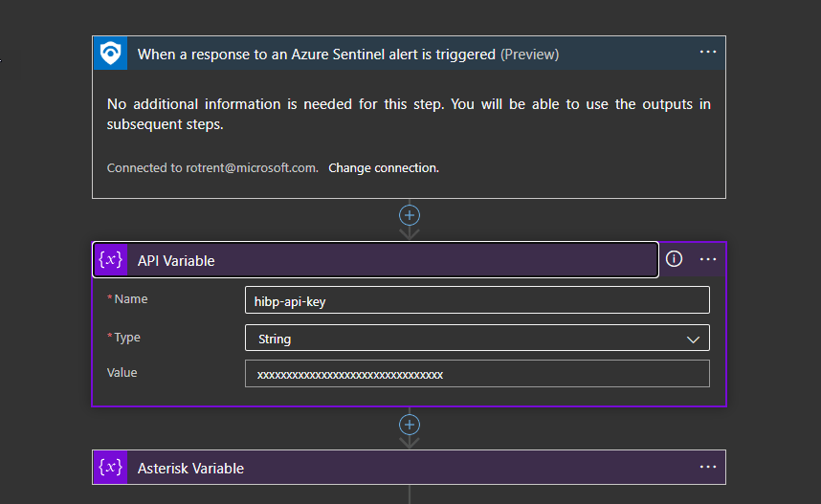Click the Value field with x's
Viewport: 821px width, 504px height.
(x=477, y=374)
